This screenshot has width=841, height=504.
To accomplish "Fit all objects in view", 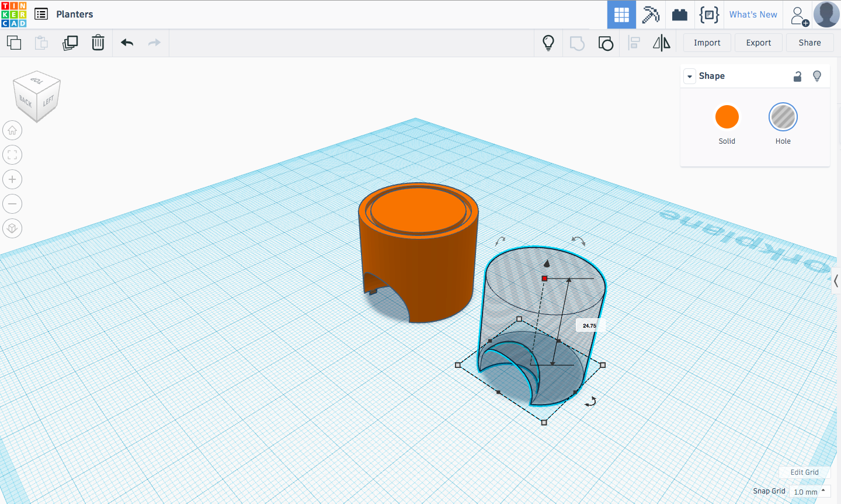I will (12, 155).
